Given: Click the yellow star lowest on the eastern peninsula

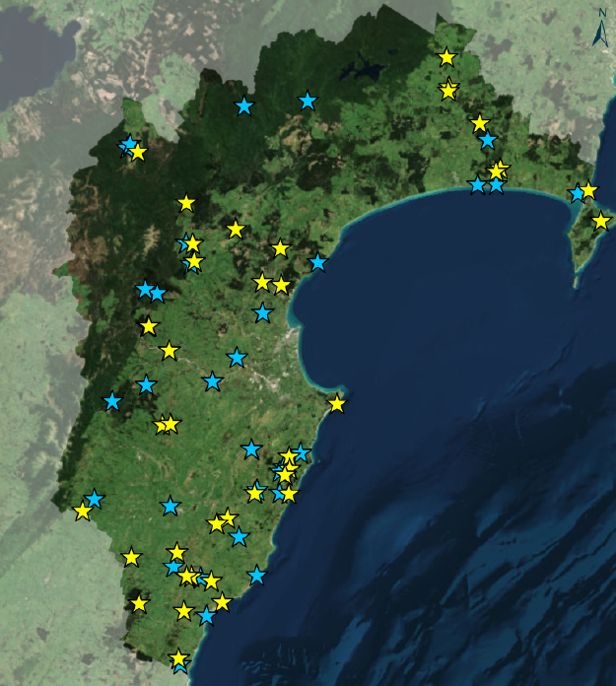Looking at the screenshot, I should [601, 221].
